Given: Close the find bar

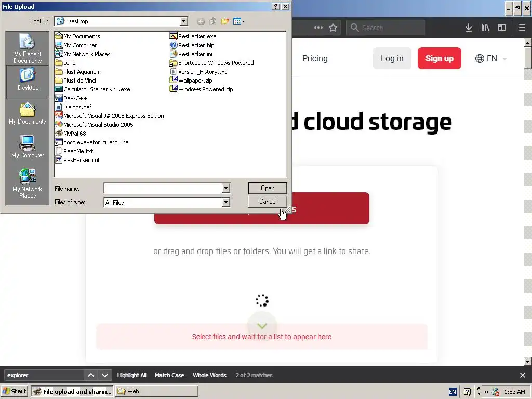Looking at the screenshot, I should point(523,375).
